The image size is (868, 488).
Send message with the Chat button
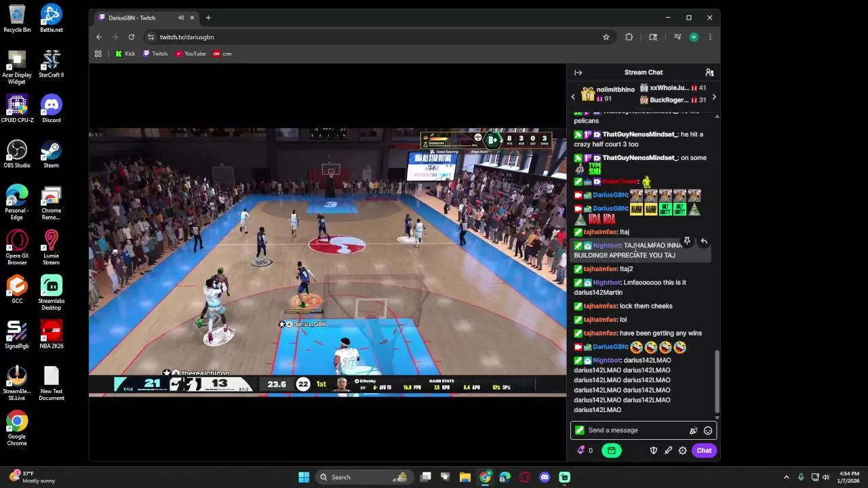pyautogui.click(x=704, y=451)
